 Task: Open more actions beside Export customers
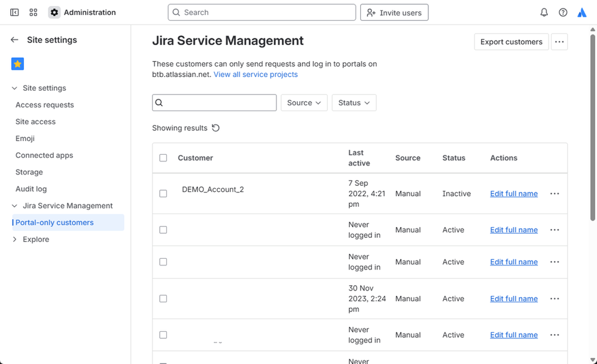[559, 42]
